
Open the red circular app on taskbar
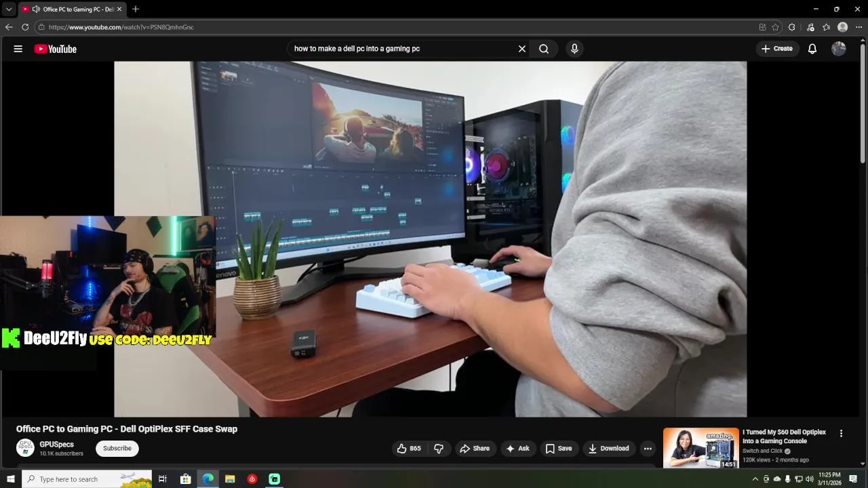tap(252, 479)
